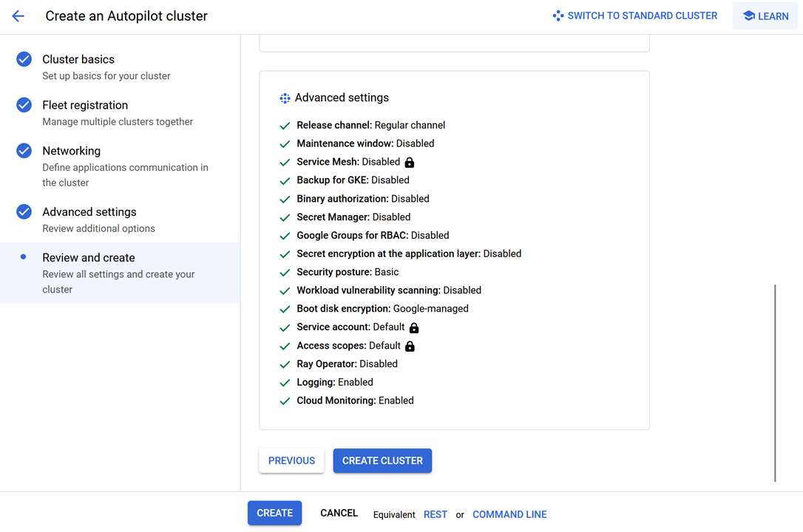Screen dimensions: 803x532
Task: Click the Cancel button
Action: point(339,513)
